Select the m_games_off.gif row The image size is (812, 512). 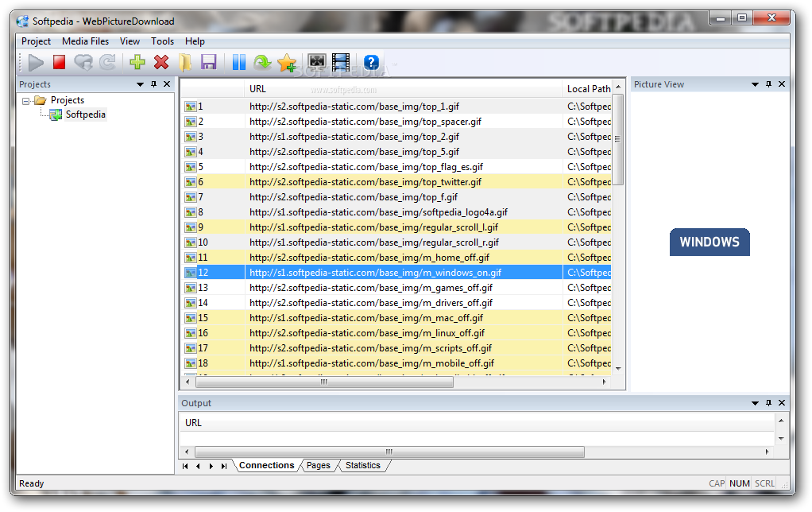pos(397,288)
